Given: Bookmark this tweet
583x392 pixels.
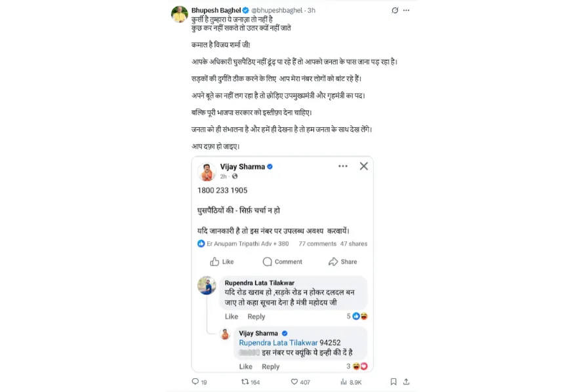Looking at the screenshot, I should tap(393, 382).
